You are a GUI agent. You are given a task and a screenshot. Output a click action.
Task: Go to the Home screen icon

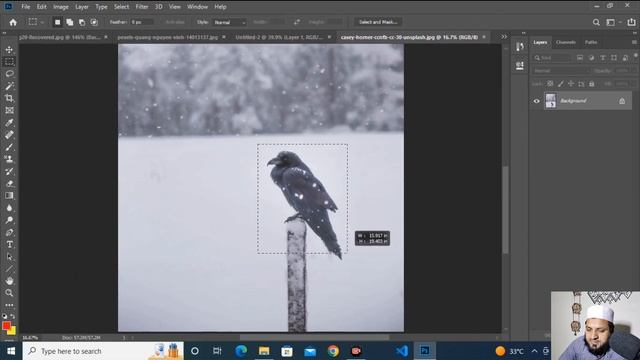pyautogui.click(x=13, y=22)
